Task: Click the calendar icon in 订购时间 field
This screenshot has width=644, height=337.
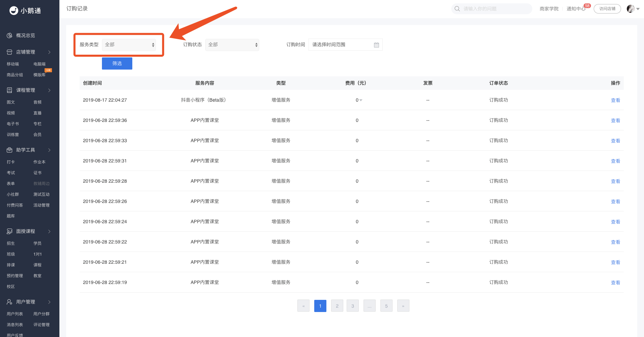Action: (376, 45)
